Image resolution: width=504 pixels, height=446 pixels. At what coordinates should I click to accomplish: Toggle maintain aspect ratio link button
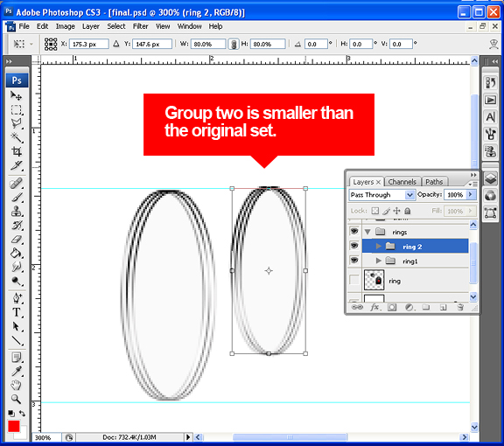[234, 44]
